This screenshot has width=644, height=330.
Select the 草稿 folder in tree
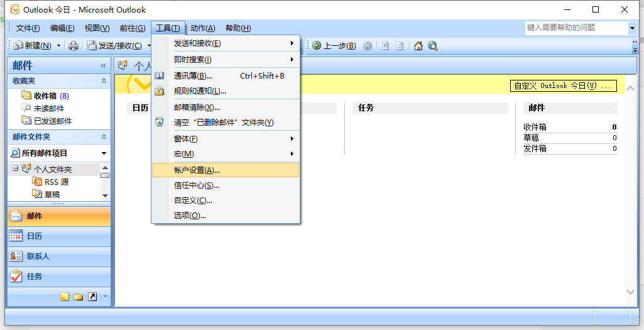tap(46, 194)
